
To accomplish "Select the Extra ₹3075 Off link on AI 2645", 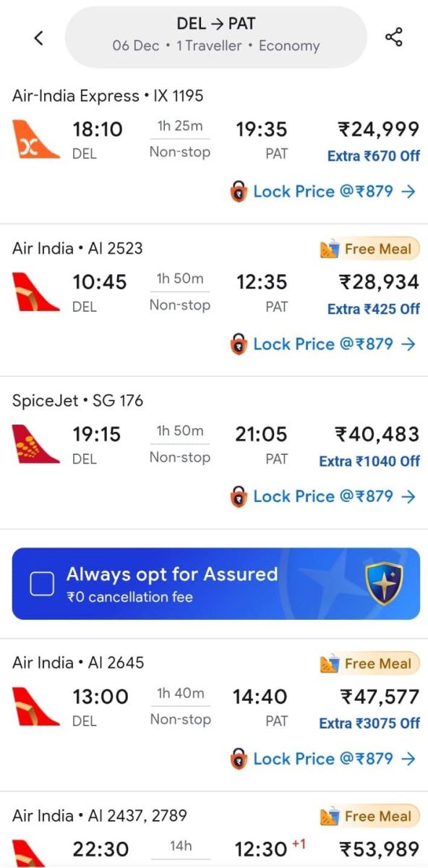I will 371,724.
